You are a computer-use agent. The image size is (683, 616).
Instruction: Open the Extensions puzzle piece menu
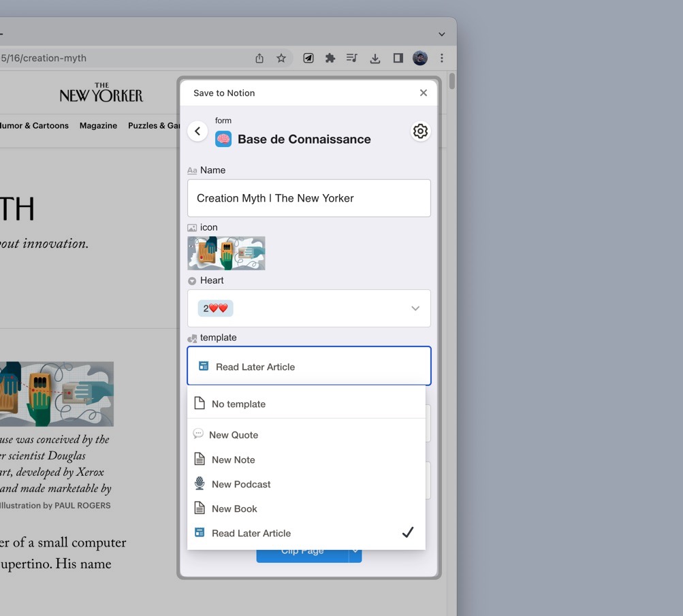click(x=330, y=58)
